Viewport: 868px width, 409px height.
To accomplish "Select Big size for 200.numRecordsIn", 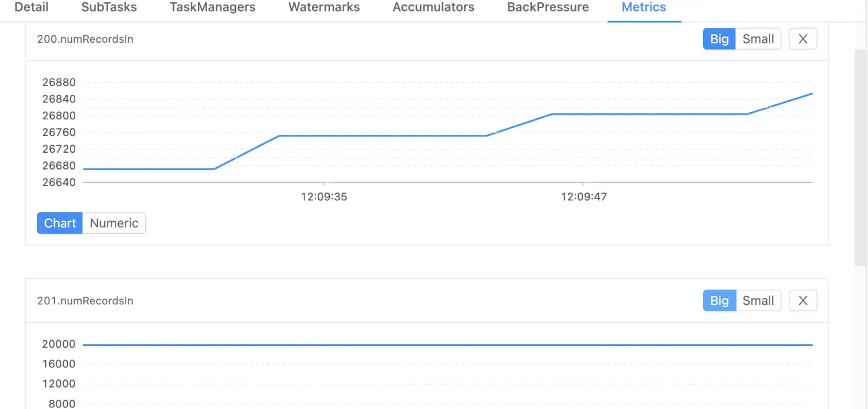I will click(719, 39).
